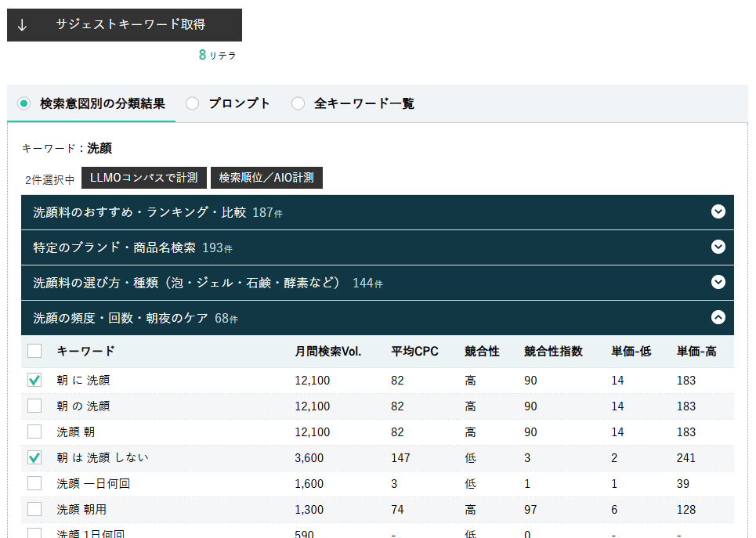Click the keyword text 朝 は 洗顔 しない
The image size is (756, 538).
point(102,458)
